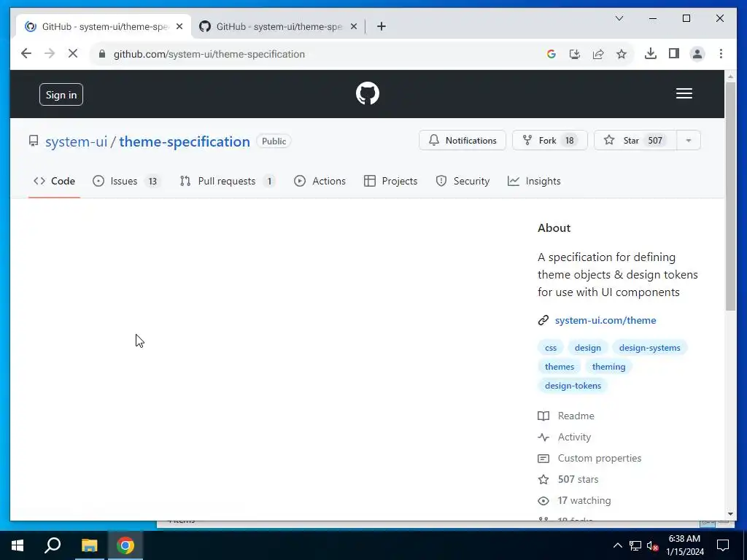
Task: Select the Code tab
Action: click(x=54, y=181)
